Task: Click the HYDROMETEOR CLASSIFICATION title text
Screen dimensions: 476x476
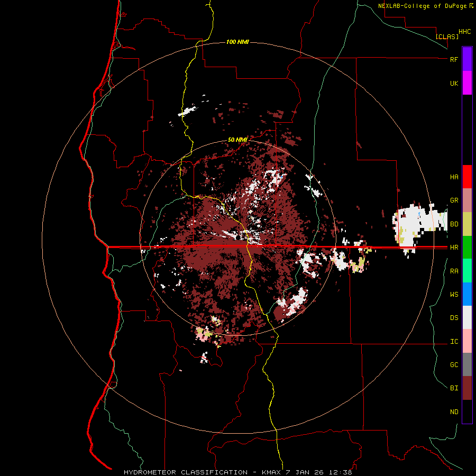Action: pos(185,472)
